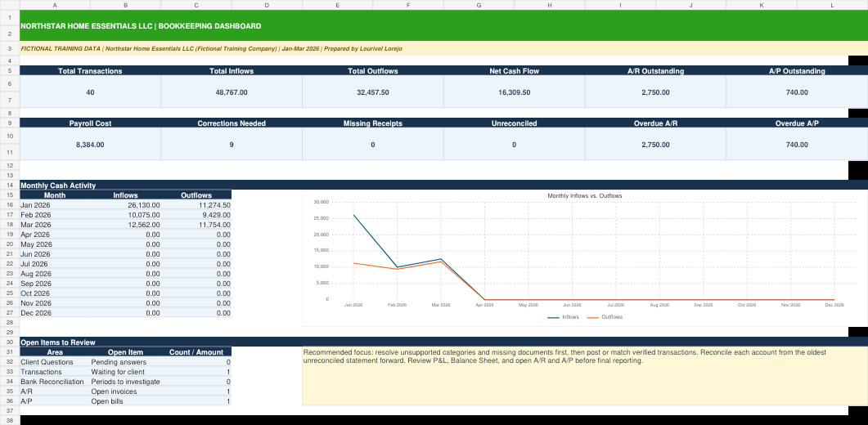Click the A/R Outstanding header cell
The width and height of the screenshot is (868, 425).
(655, 71)
